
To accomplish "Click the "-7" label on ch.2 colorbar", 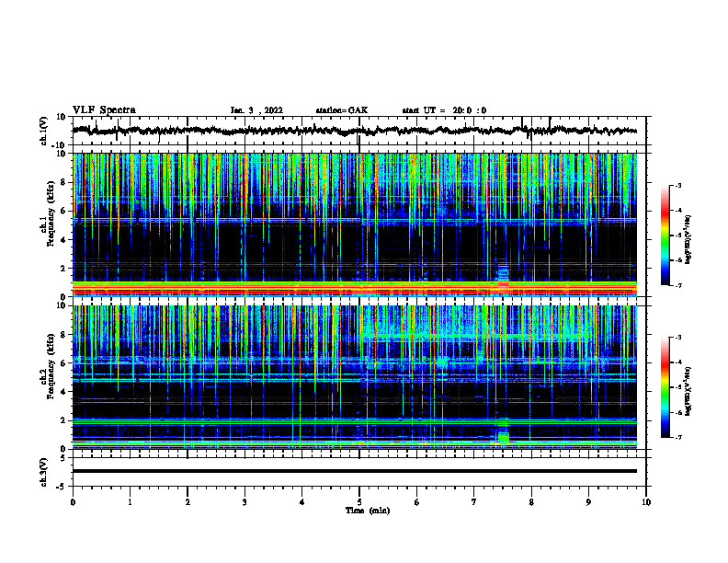I will click(677, 437).
